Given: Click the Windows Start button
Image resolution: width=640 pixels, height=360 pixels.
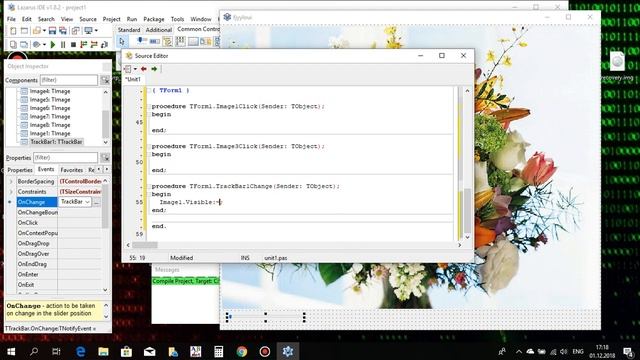Looking at the screenshot, I should (x=11, y=351).
